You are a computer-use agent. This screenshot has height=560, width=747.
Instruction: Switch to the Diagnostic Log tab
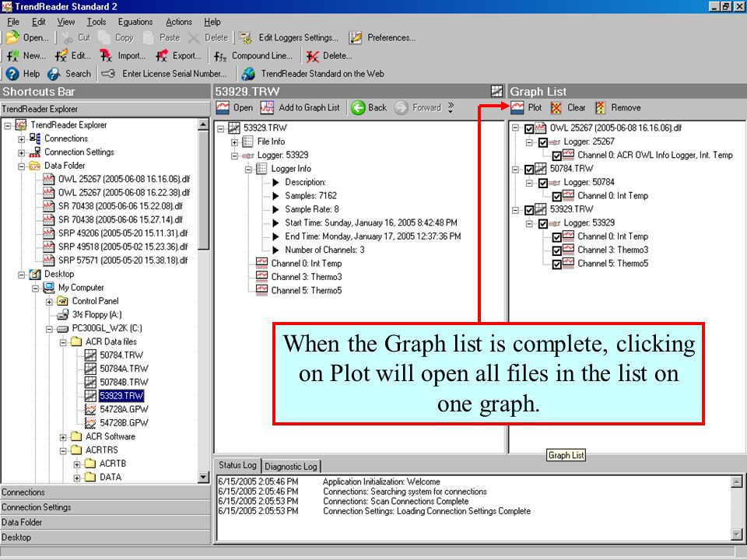pos(290,467)
